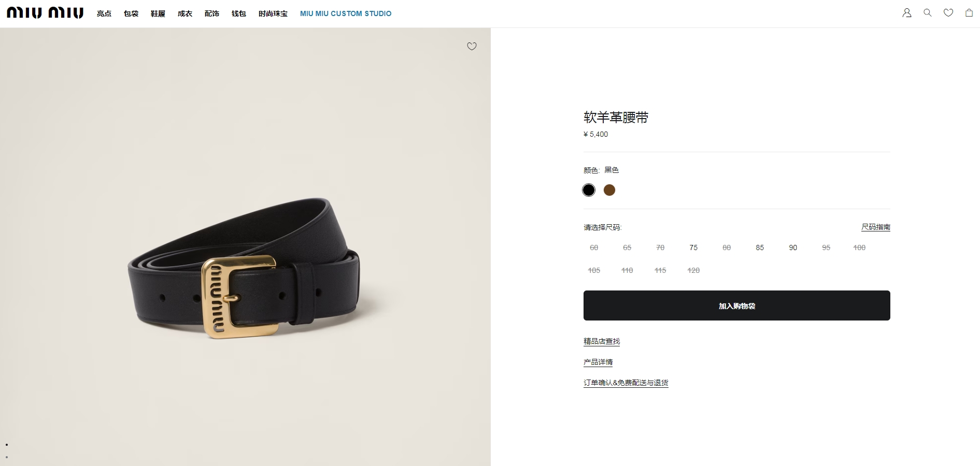Open the 配饰 menu
This screenshot has height=466, width=980.
tap(212, 13)
